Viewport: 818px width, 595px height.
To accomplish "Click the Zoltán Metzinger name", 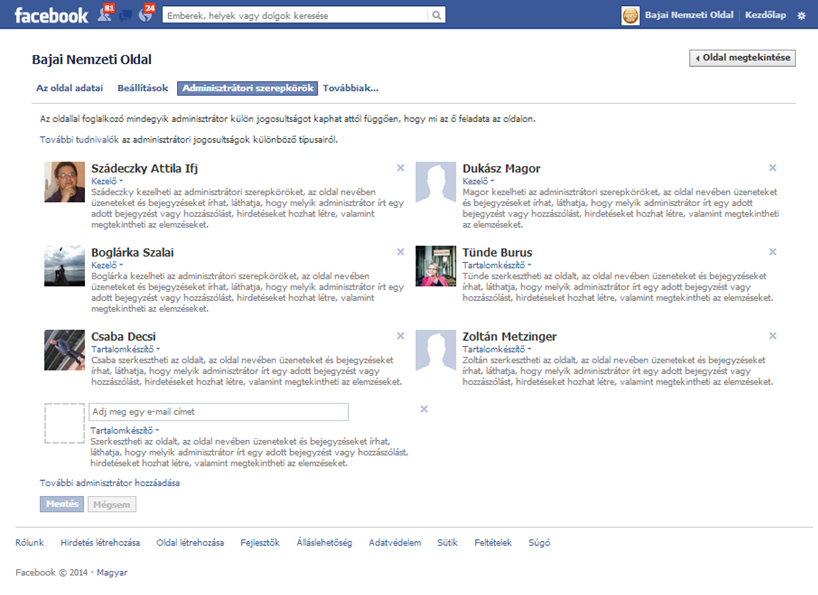I will click(510, 336).
